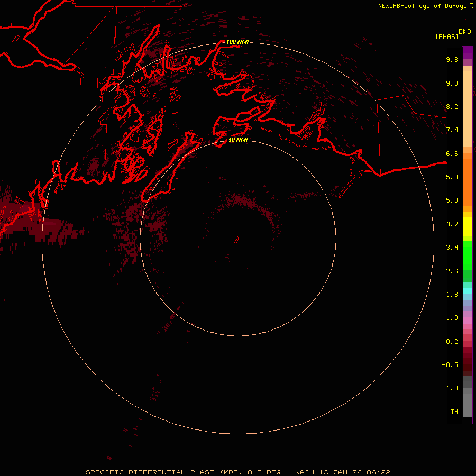
Task: Click the 100 NMI range ring label
Action: (x=237, y=42)
